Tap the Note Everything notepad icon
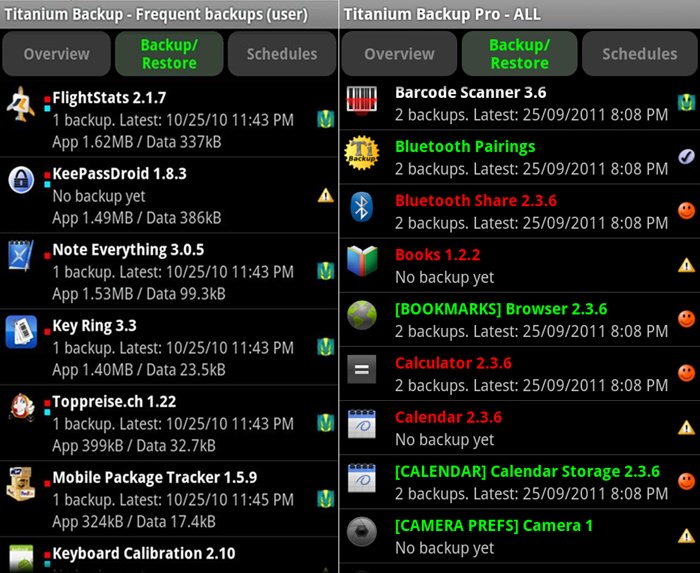700x573 pixels. (21, 256)
